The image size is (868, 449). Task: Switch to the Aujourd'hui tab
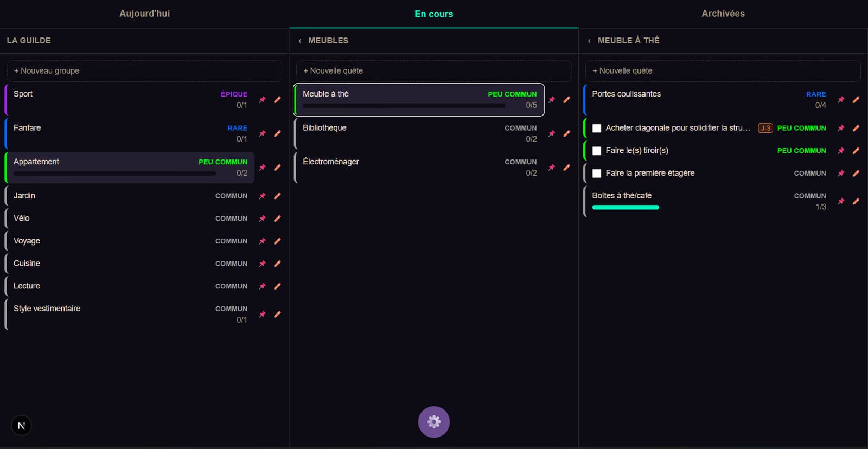pyautogui.click(x=144, y=14)
